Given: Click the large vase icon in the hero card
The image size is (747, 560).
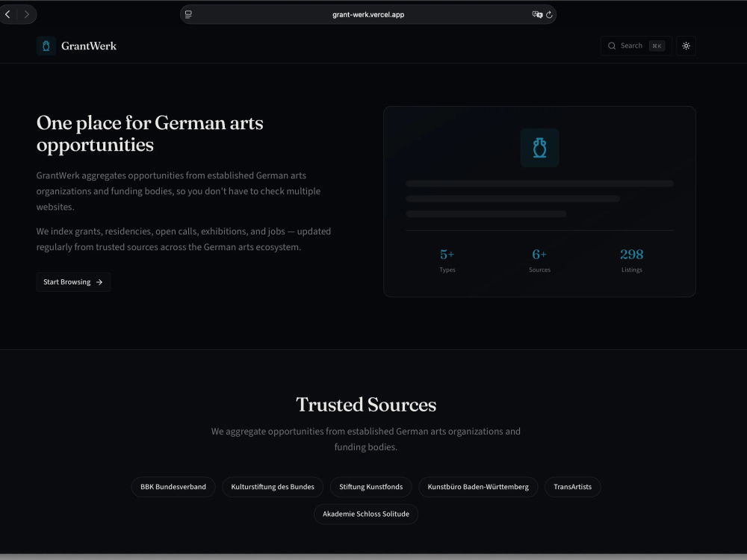Looking at the screenshot, I should point(539,148).
